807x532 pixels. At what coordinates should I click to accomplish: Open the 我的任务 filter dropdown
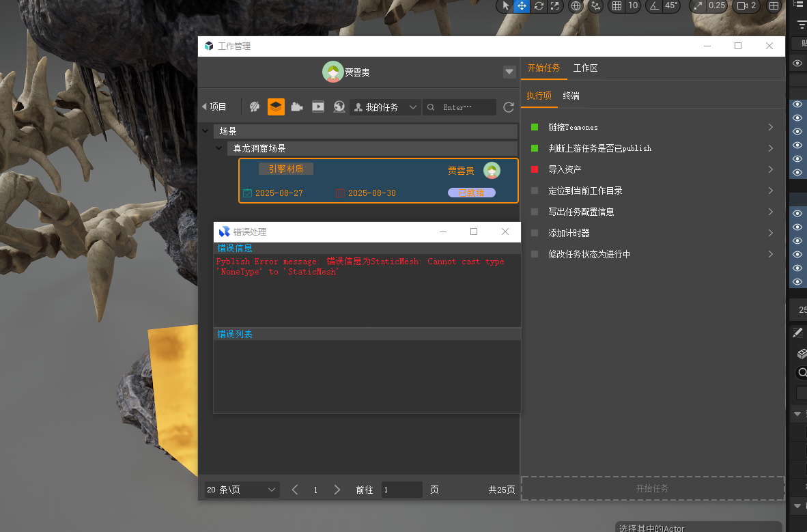[386, 107]
